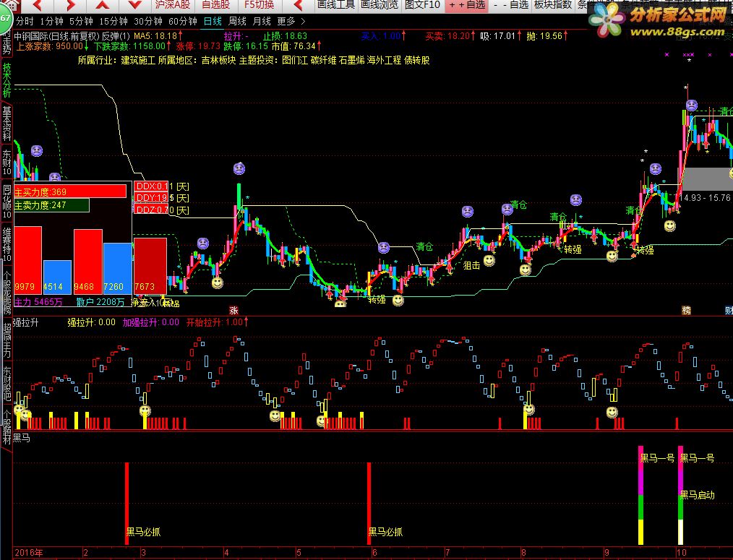Click the 狙击 signal smiley icon
The width and height of the screenshot is (733, 560).
click(x=489, y=260)
